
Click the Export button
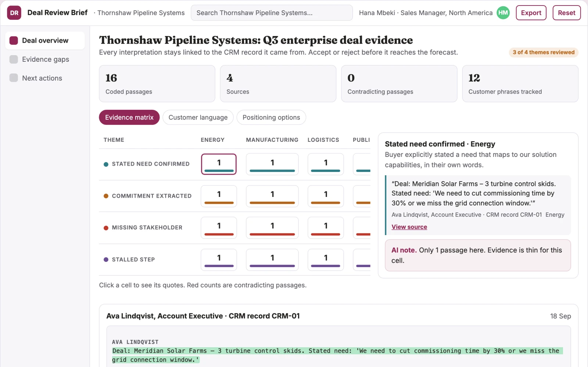click(531, 13)
